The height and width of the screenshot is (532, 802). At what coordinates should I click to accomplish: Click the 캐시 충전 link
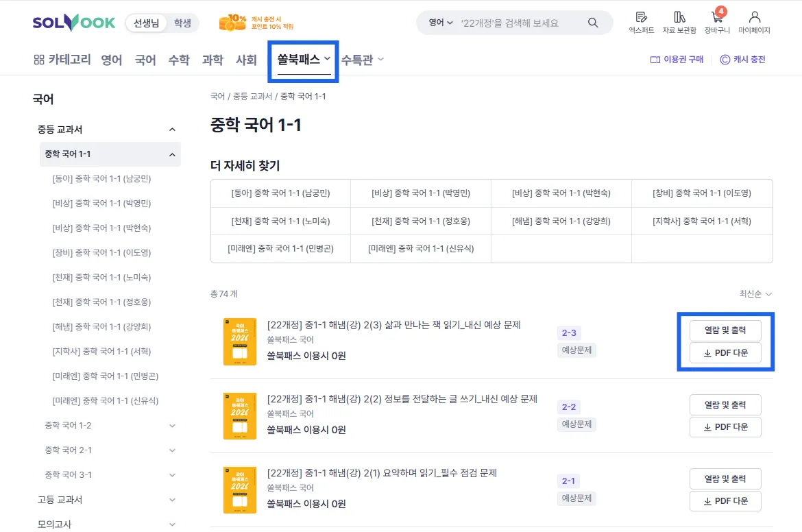pyautogui.click(x=742, y=60)
